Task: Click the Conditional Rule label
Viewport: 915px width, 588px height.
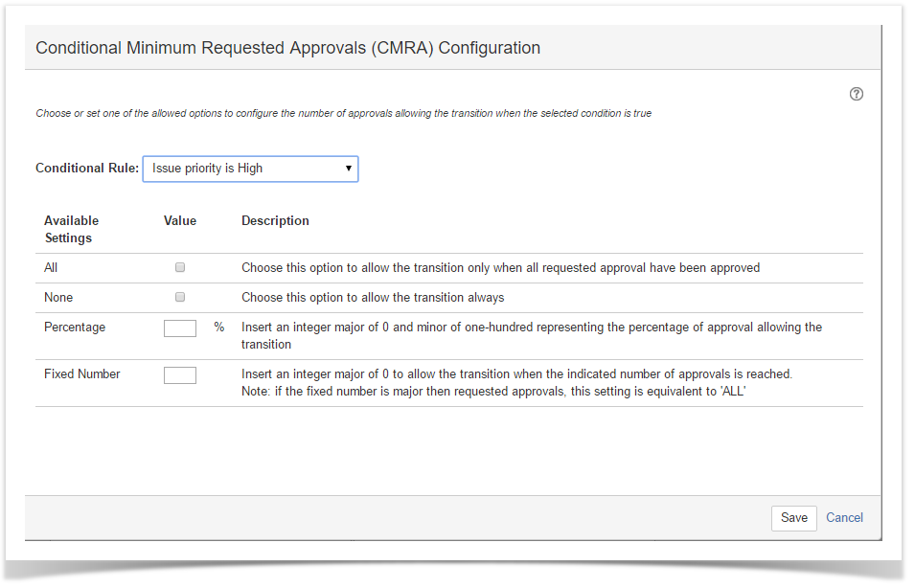Action: 87,169
